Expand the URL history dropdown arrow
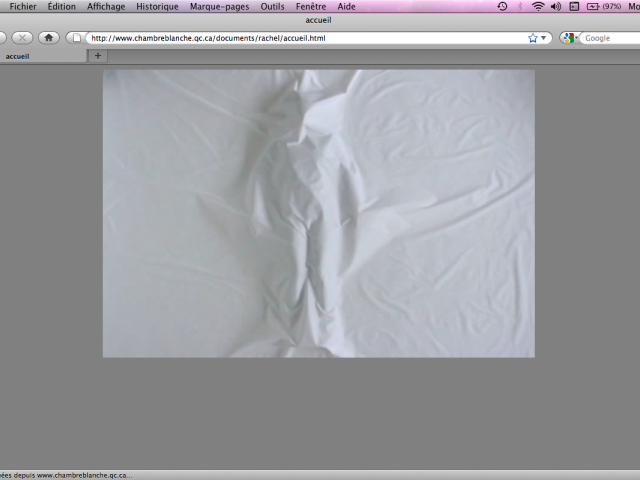This screenshot has width=640, height=480. pos(545,38)
